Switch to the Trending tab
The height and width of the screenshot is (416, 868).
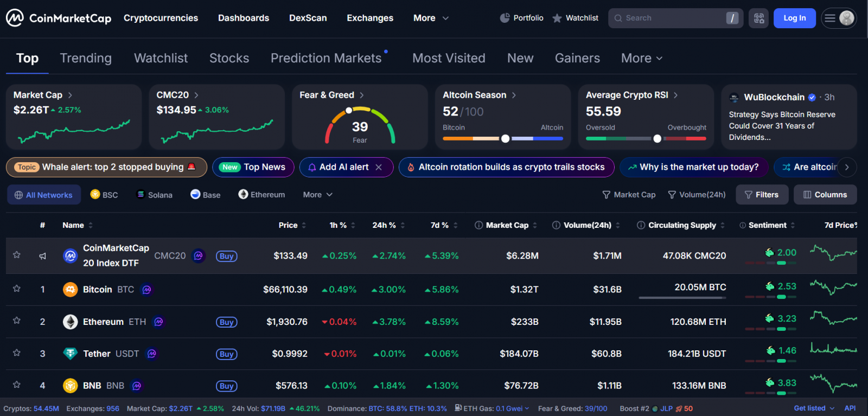[x=86, y=58]
